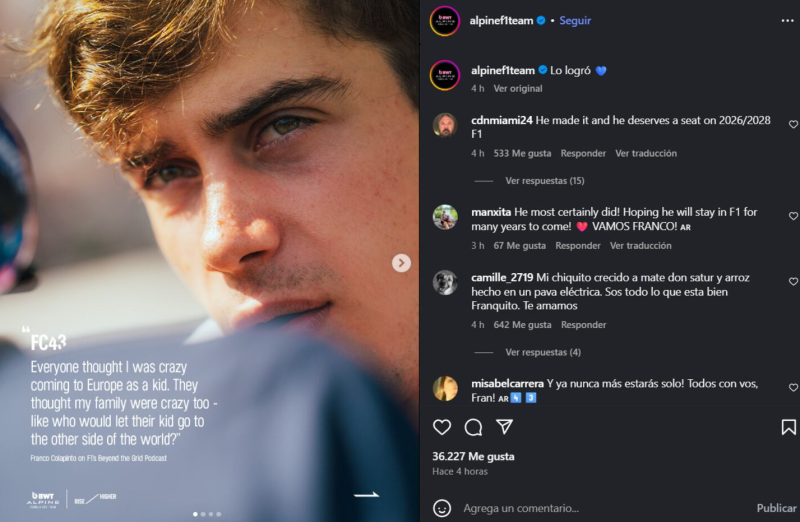Like cdnmiami24's comment

[793, 125]
